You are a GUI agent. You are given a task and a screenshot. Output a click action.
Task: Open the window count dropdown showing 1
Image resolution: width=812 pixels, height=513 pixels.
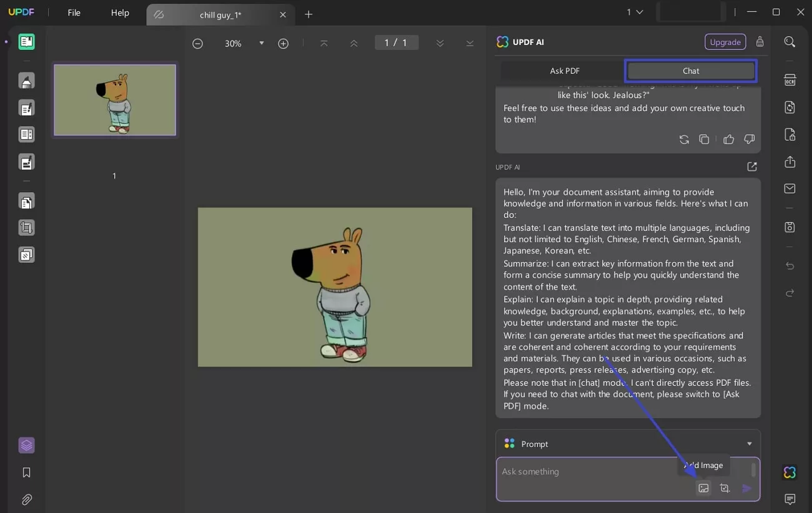point(635,12)
